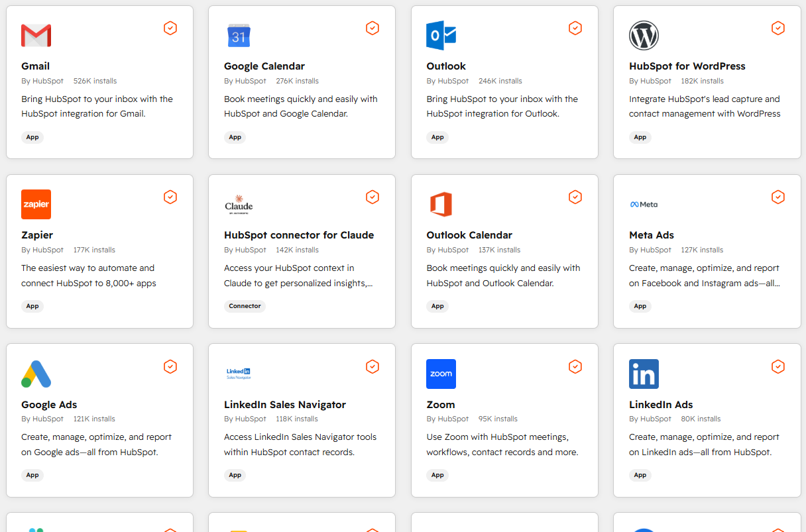Open the Google Ads listing title
This screenshot has height=532, width=806.
pyautogui.click(x=49, y=405)
